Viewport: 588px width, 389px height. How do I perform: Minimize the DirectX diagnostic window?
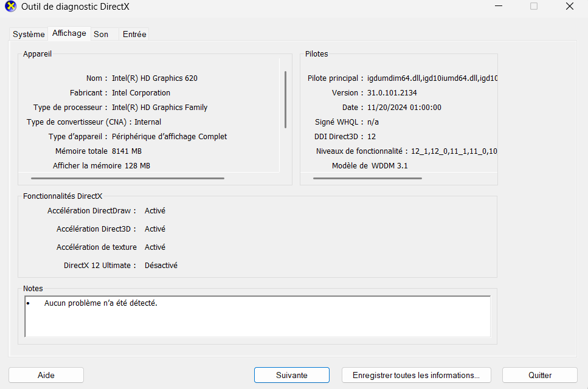(499, 6)
